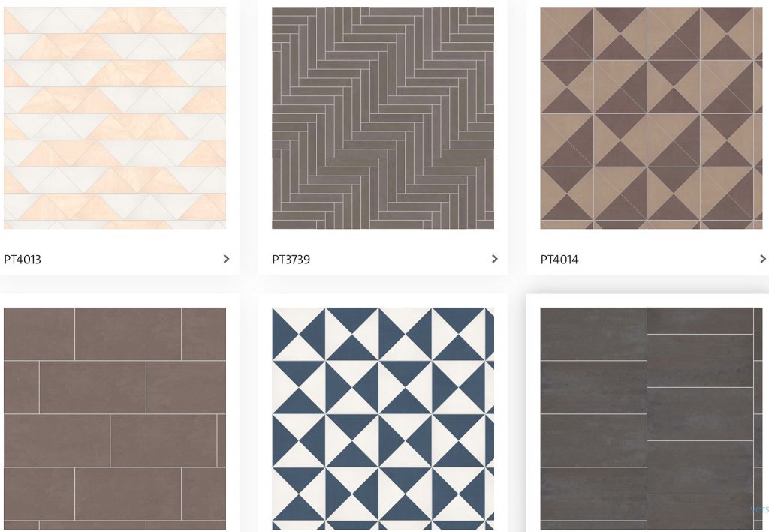This screenshot has height=532, width=769.
Task: Select the grey herringbone tile pattern thumbnail
Action: pyautogui.click(x=383, y=118)
